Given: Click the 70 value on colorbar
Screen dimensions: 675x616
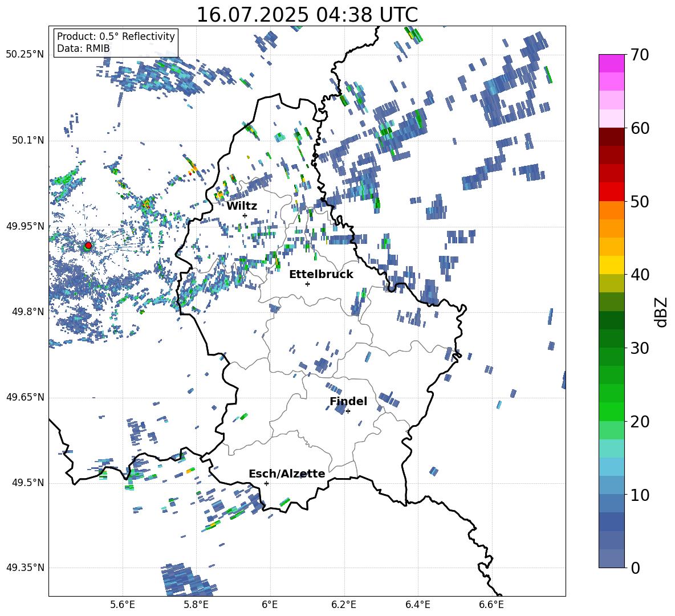Looking at the screenshot, I should pos(640,55).
